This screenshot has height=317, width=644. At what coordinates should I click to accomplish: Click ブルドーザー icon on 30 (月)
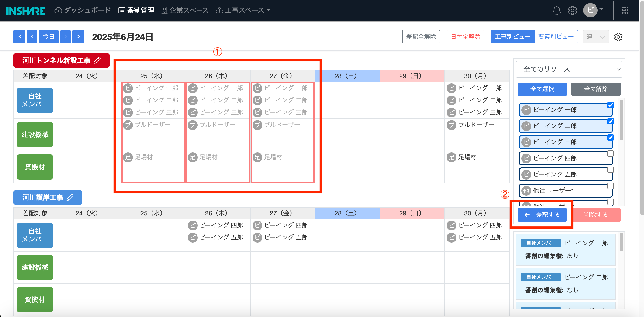click(451, 125)
